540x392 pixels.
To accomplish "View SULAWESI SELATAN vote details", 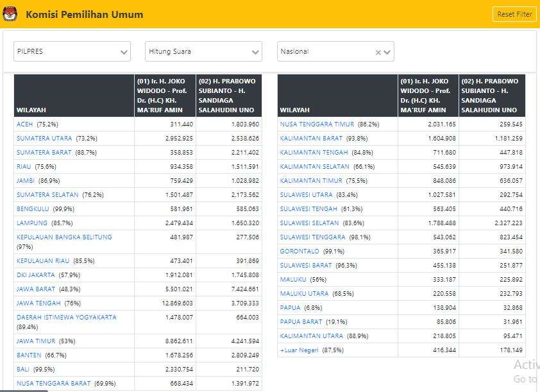I will click(x=309, y=223).
